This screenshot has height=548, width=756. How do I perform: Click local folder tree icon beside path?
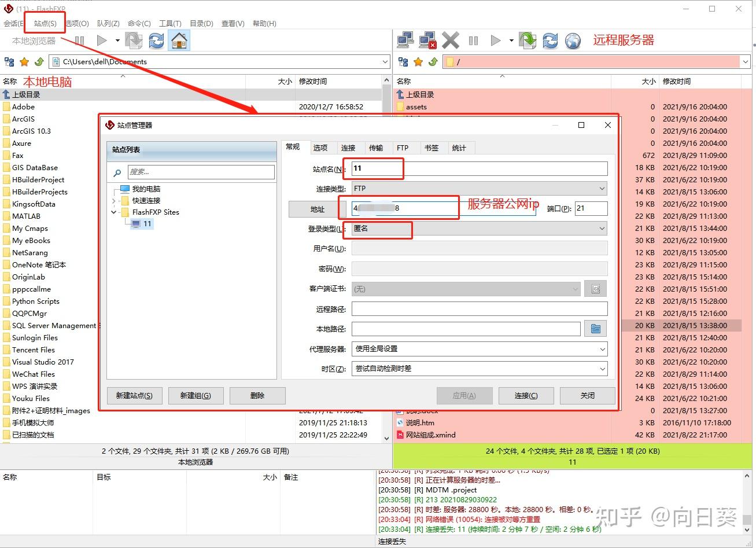click(x=9, y=61)
